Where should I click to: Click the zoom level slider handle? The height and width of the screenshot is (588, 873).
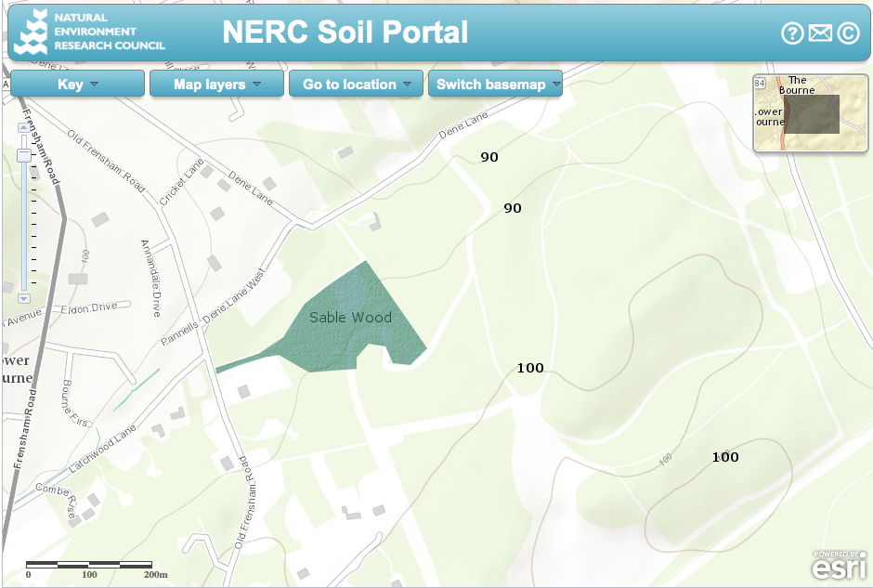24,155
